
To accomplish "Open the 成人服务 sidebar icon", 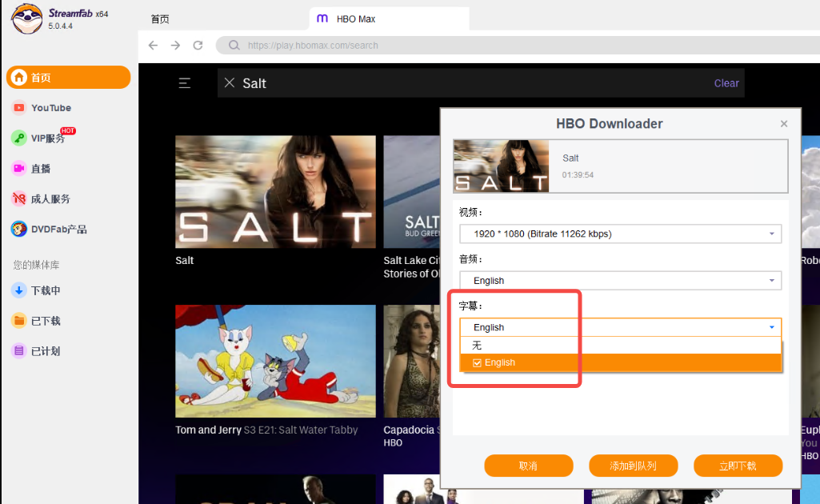I will (19, 198).
